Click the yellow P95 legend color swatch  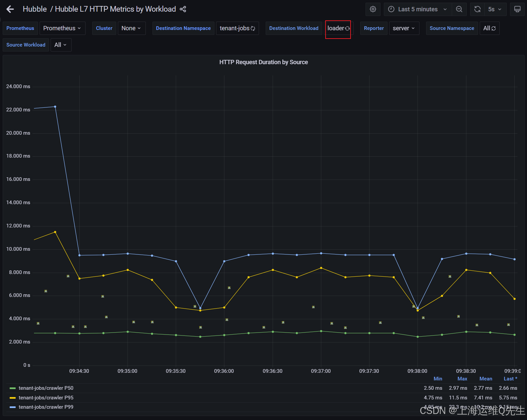(x=13, y=398)
